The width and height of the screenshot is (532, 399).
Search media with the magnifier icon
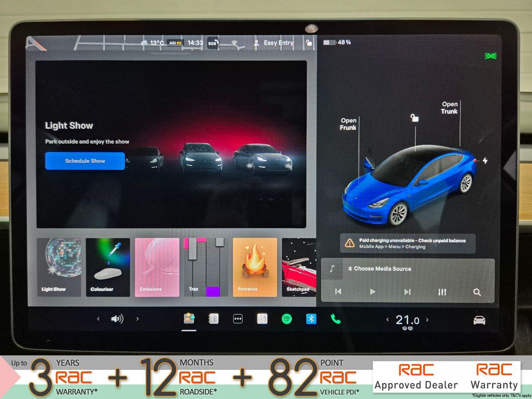[477, 292]
